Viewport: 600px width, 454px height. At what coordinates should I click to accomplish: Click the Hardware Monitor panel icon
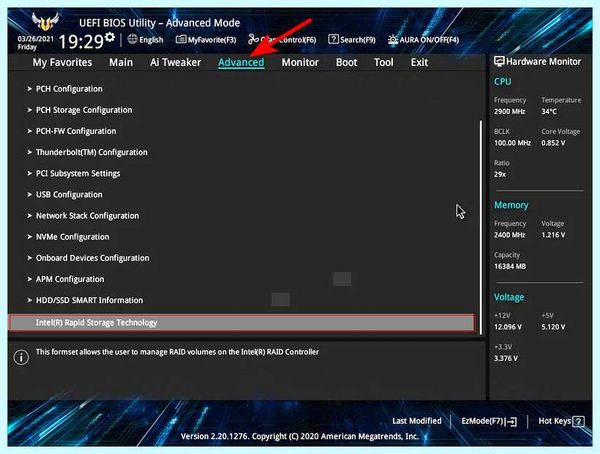click(x=499, y=62)
